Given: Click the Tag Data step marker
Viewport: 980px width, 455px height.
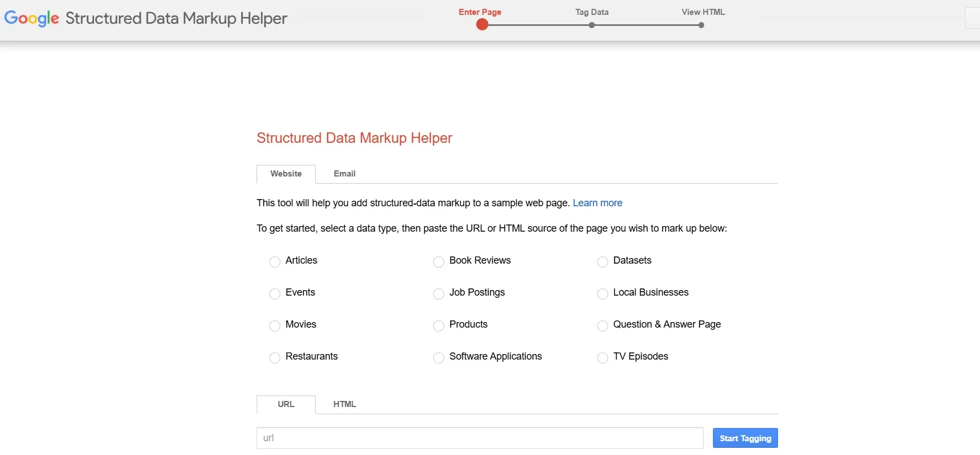Looking at the screenshot, I should 592,25.
